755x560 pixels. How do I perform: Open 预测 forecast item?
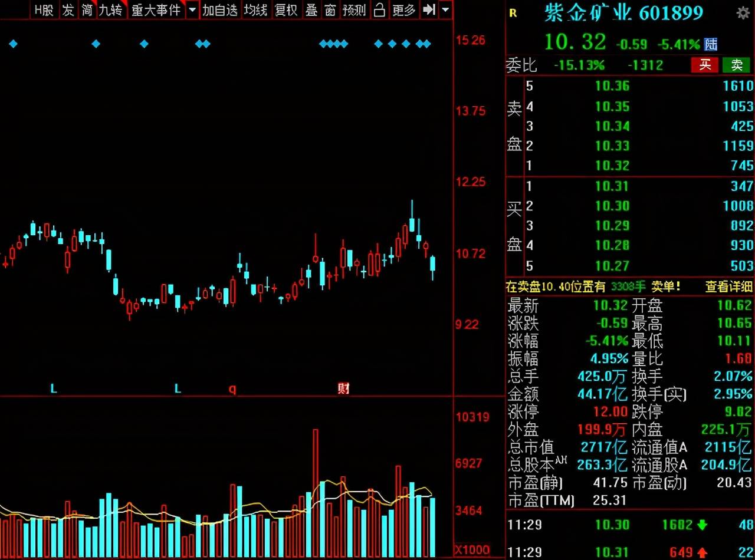[354, 10]
